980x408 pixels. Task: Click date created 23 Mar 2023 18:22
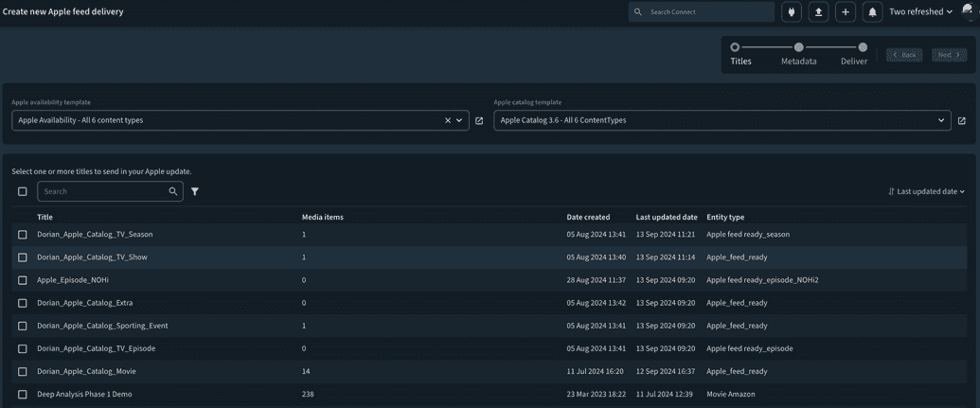click(x=597, y=395)
